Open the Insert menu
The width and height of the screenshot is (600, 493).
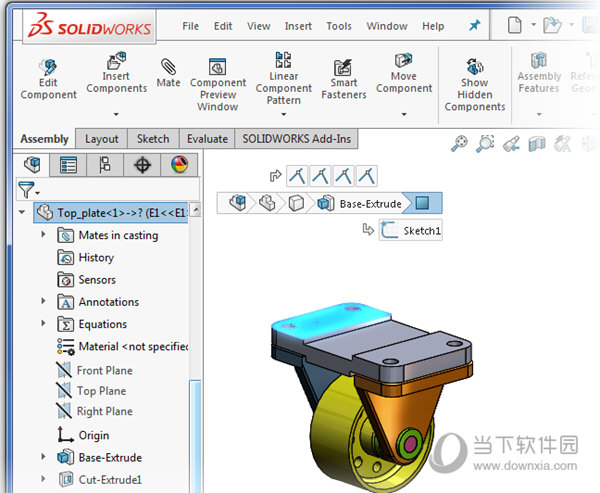(x=298, y=26)
